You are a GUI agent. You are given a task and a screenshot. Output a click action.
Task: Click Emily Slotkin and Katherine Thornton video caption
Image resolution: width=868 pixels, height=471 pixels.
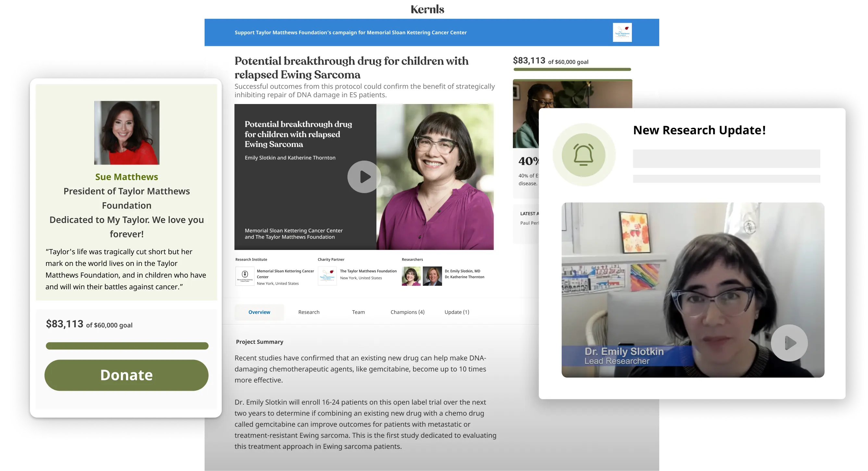[x=290, y=158]
